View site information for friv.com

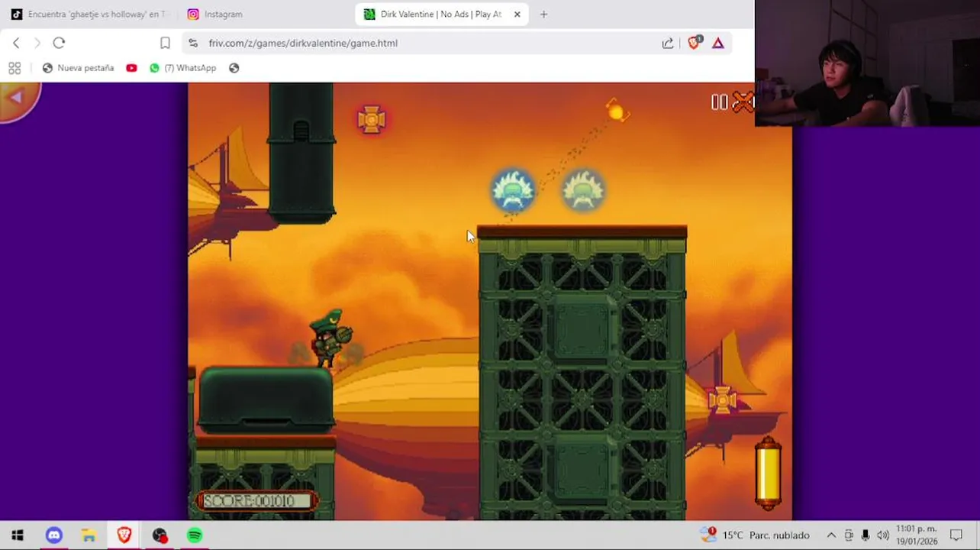(x=192, y=43)
